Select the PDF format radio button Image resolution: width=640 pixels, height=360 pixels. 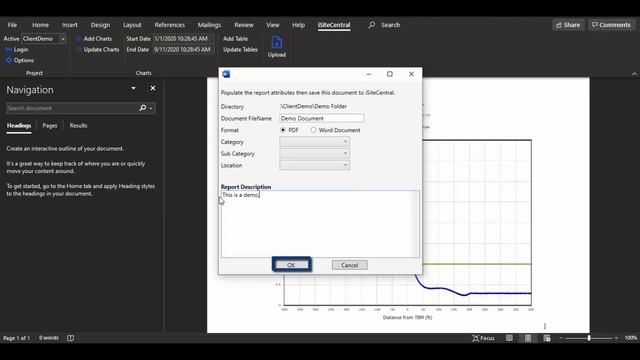(x=283, y=130)
